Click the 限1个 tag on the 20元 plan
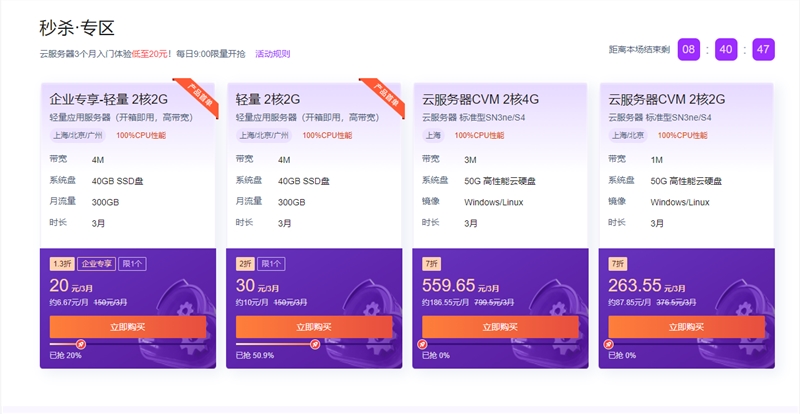This screenshot has width=800, height=414. coord(133,264)
